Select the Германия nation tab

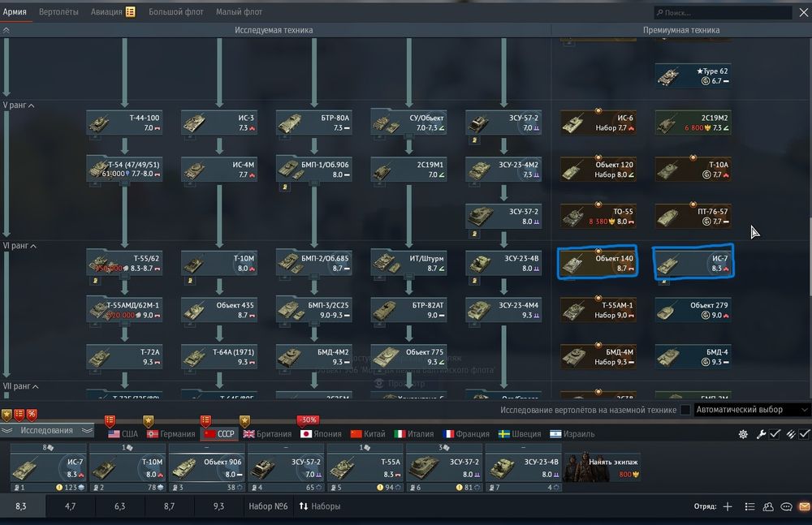coord(171,434)
